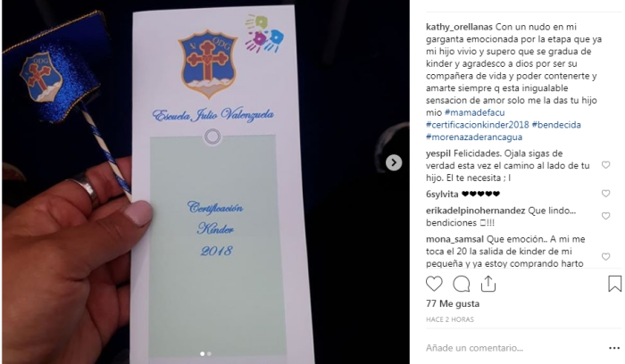Select the second carousel dot indicator

tap(209, 353)
